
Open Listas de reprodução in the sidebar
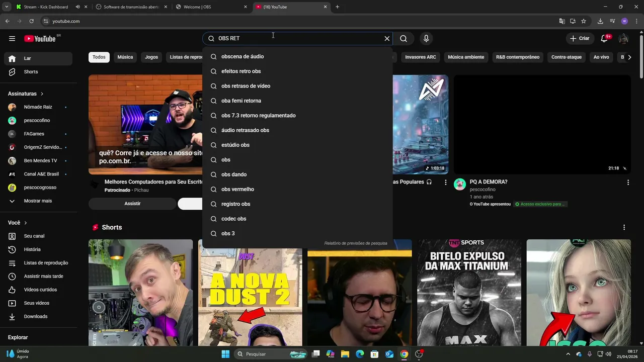pyautogui.click(x=38, y=263)
